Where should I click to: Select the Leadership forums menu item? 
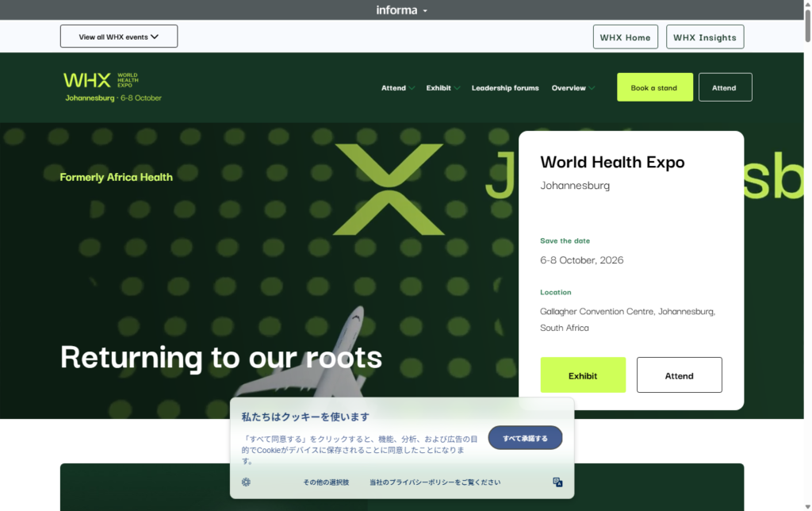[505, 88]
